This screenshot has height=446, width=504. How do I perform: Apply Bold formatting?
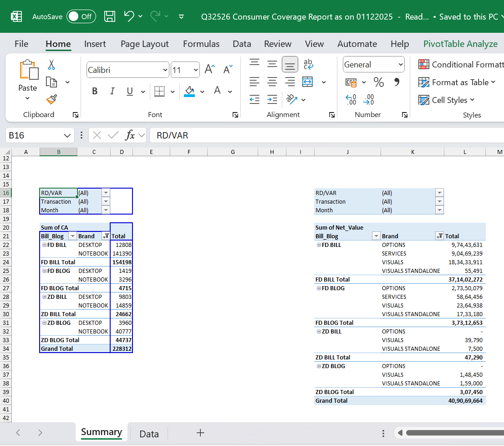pyautogui.click(x=95, y=91)
